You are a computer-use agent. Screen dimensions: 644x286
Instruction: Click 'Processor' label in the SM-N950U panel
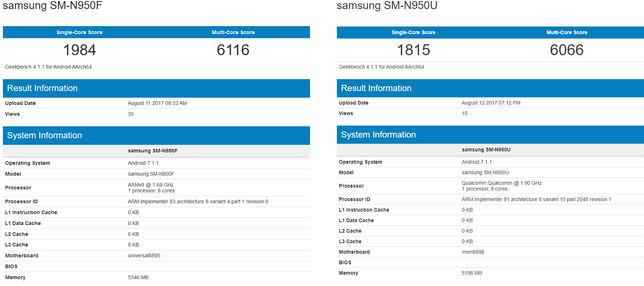(x=351, y=186)
